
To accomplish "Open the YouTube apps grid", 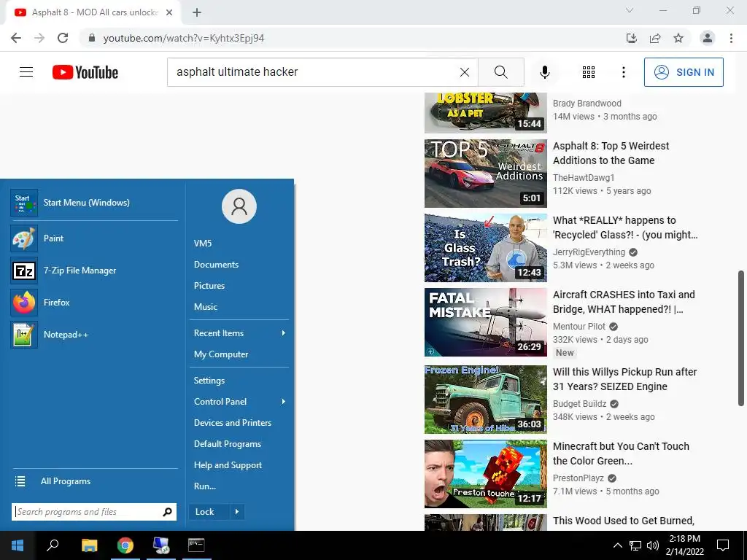I will (x=589, y=72).
